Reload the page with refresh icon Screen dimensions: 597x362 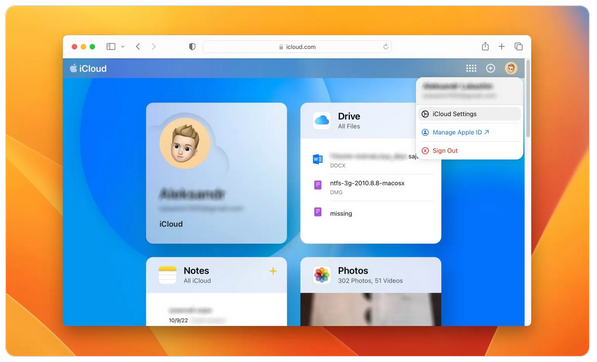[x=385, y=47]
